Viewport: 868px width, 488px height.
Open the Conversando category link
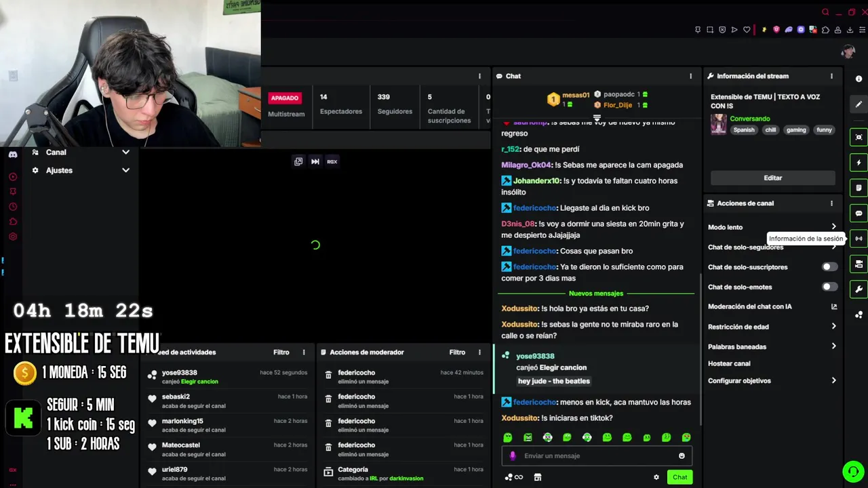(x=749, y=119)
